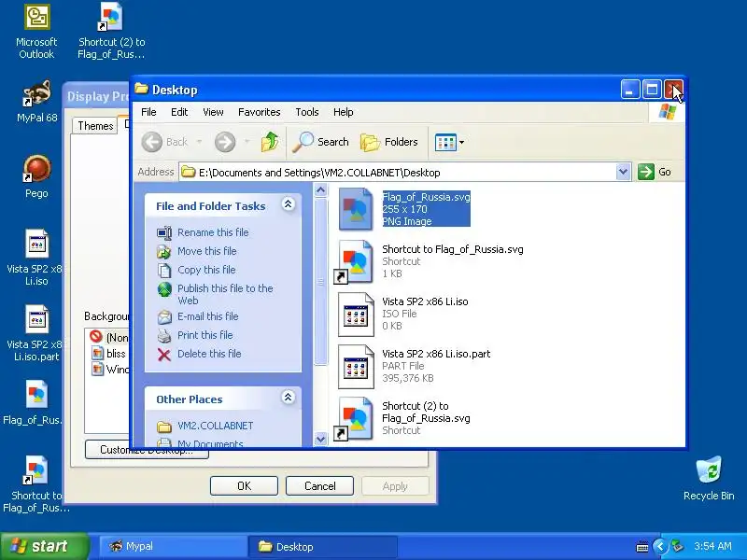The image size is (747, 560).
Task: Open Back button history dropdown arrow
Action: 199,142
